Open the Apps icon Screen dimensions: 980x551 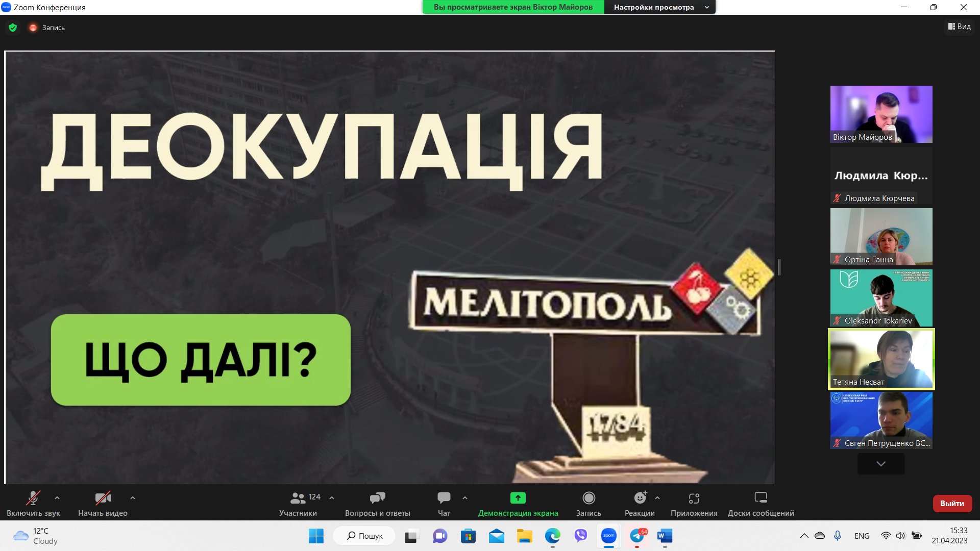pos(694,498)
